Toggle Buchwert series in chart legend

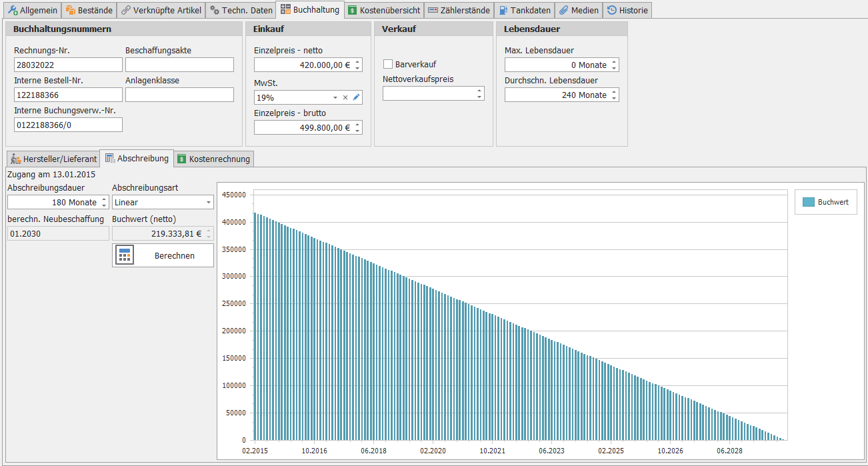pyautogui.click(x=833, y=202)
